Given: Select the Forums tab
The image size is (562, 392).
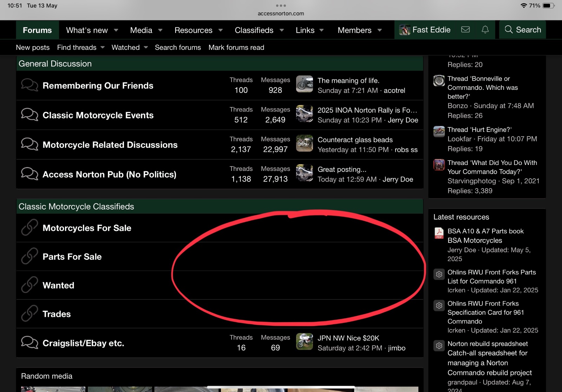Looking at the screenshot, I should coord(37,30).
